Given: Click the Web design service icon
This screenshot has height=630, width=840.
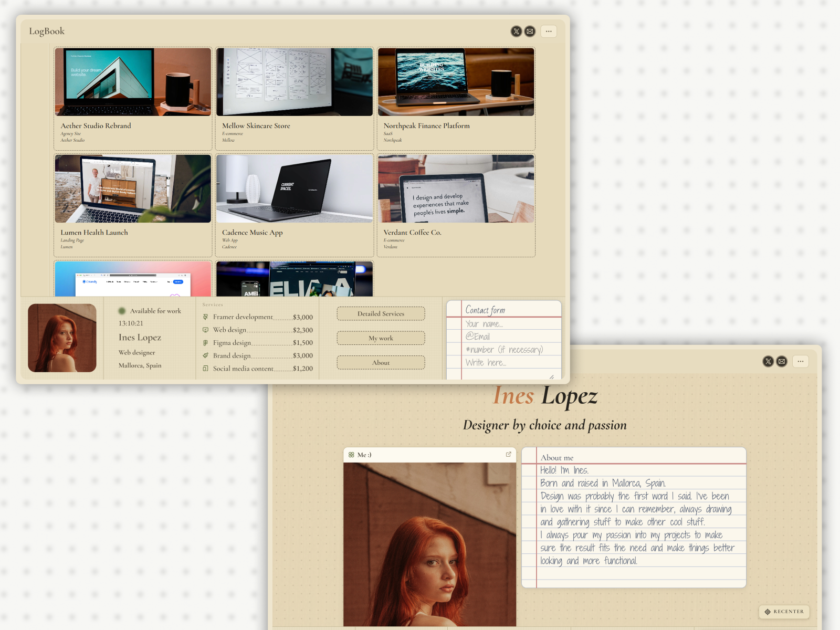Looking at the screenshot, I should coord(206,330).
